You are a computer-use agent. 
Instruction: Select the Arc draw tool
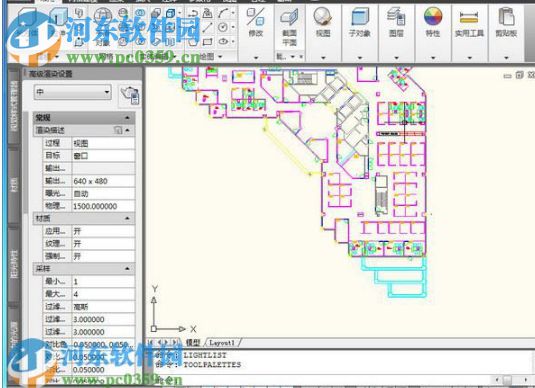(x=223, y=13)
